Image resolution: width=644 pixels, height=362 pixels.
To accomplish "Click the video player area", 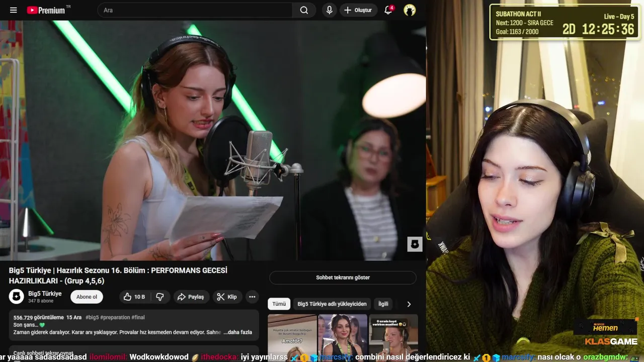I will click(213, 140).
